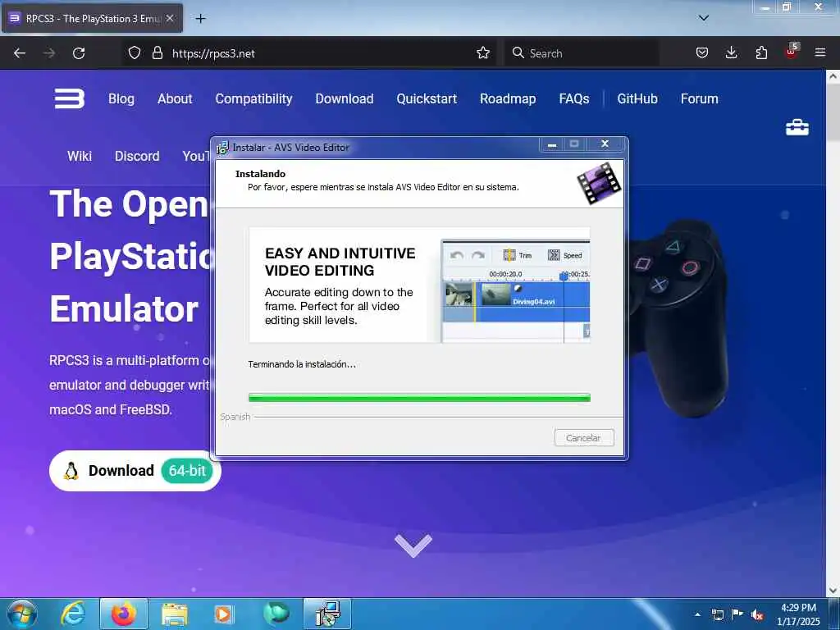Go to the About page

[175, 98]
